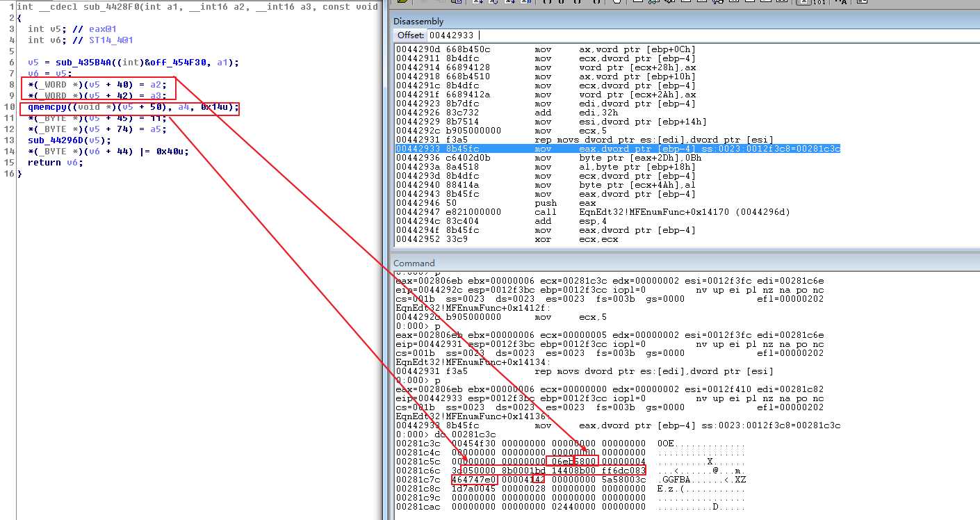Click the int v6 declaration line
Image resolution: width=980 pixels, height=520 pixels.
(x=81, y=40)
